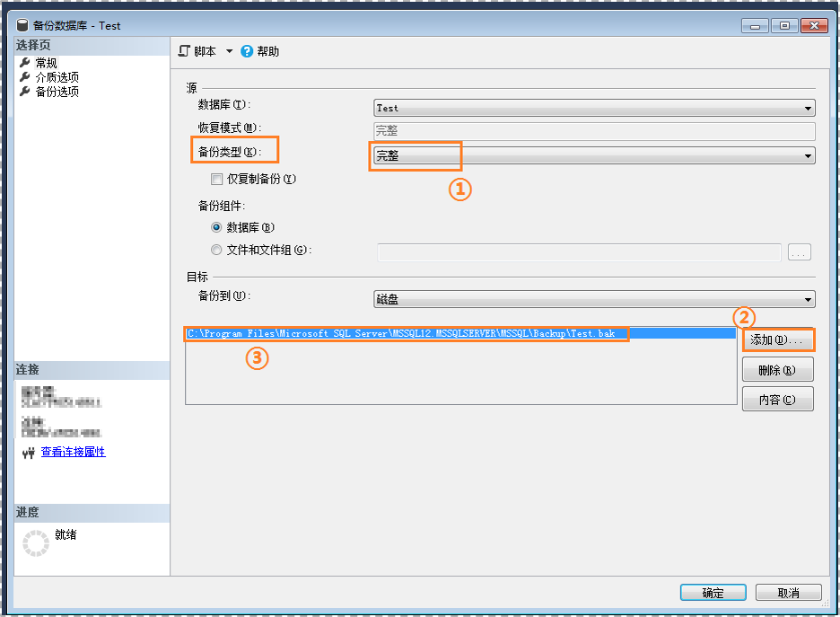Click the 添加 button
This screenshot has height=617, width=840.
[778, 339]
